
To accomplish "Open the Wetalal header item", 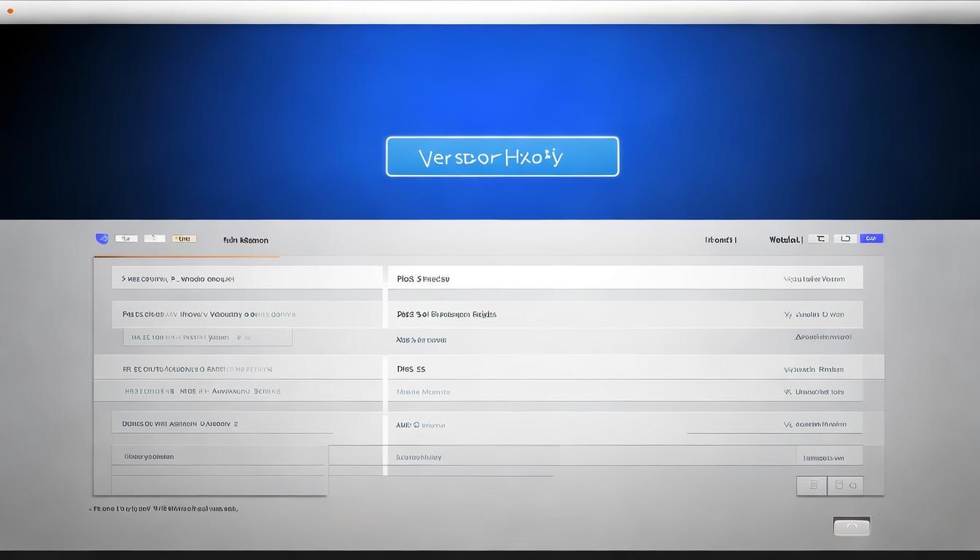I will 785,239.
